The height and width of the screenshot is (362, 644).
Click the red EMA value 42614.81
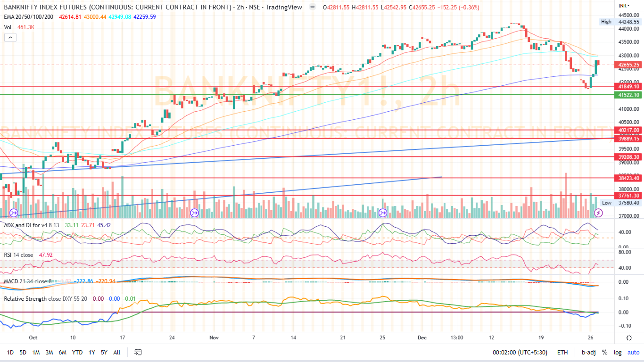point(70,17)
